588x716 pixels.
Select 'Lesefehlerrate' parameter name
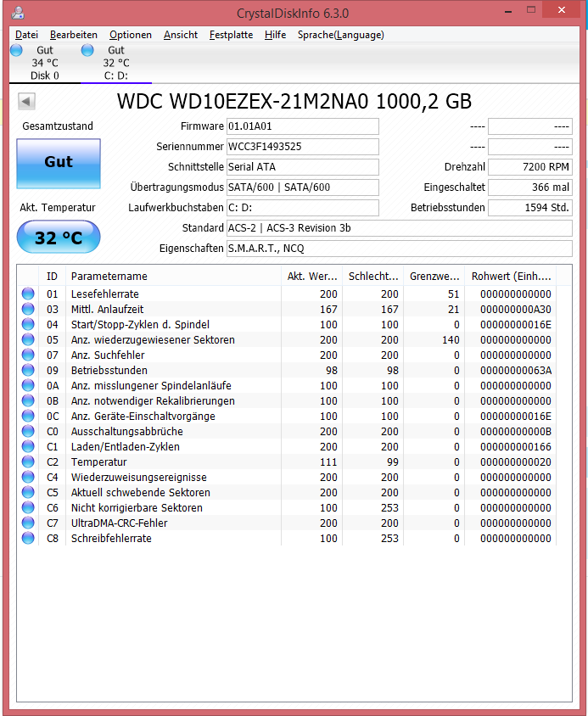pyautogui.click(x=104, y=294)
